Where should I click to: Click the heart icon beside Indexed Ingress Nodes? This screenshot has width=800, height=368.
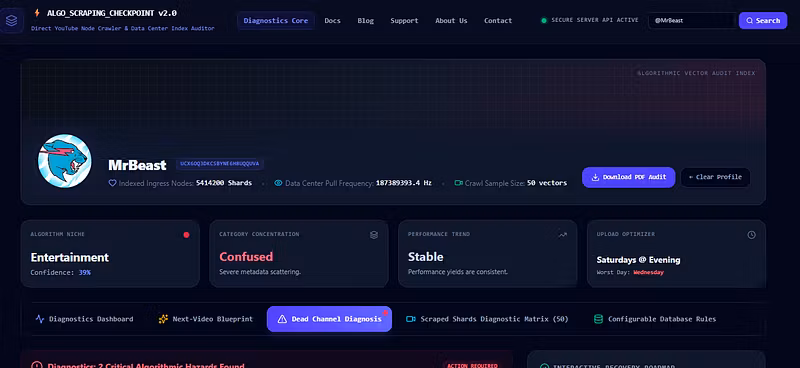(x=112, y=183)
